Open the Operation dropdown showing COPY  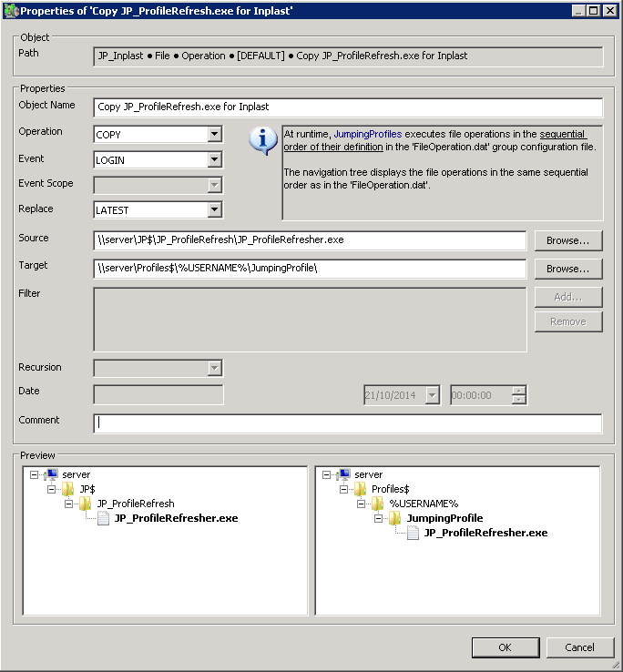click(x=214, y=134)
